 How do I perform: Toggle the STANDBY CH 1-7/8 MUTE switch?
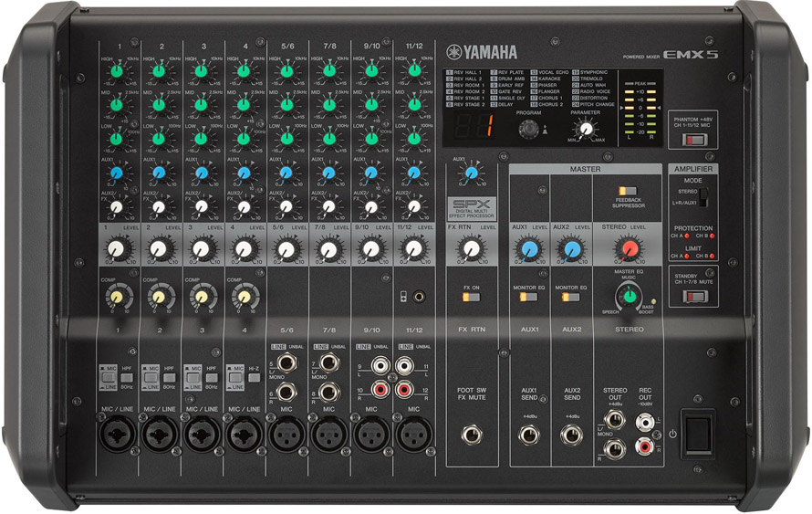[694, 297]
